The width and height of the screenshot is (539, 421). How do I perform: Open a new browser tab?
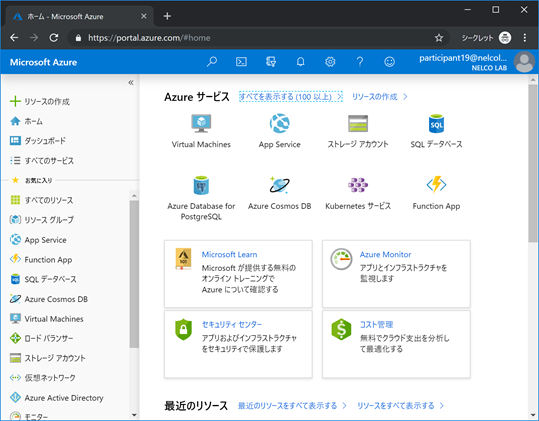(x=167, y=16)
